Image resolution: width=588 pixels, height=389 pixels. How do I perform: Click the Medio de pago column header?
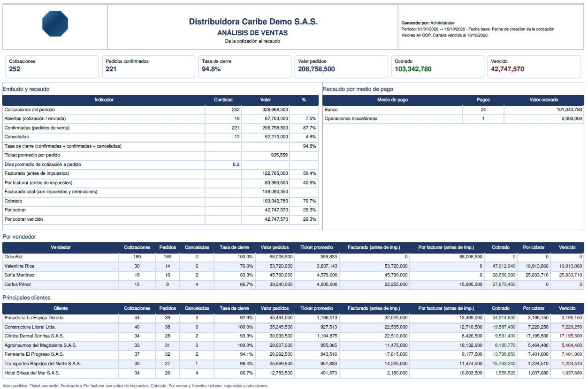[392, 100]
